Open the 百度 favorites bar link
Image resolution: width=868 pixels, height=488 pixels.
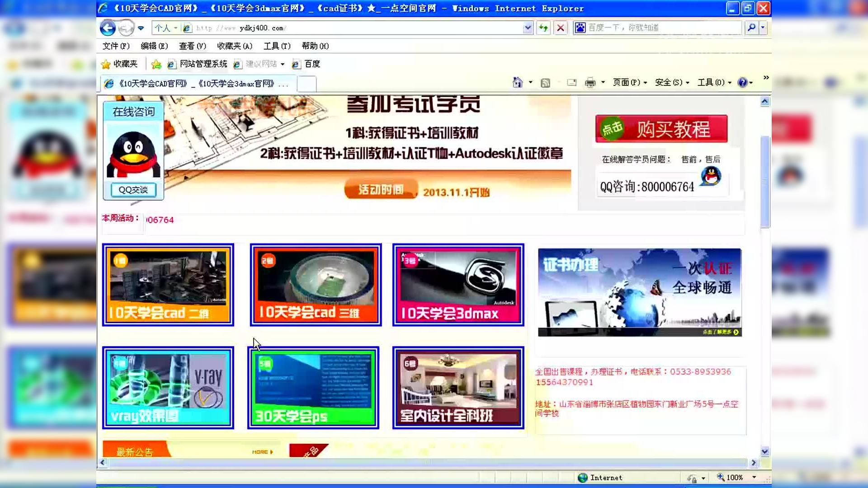click(311, 64)
